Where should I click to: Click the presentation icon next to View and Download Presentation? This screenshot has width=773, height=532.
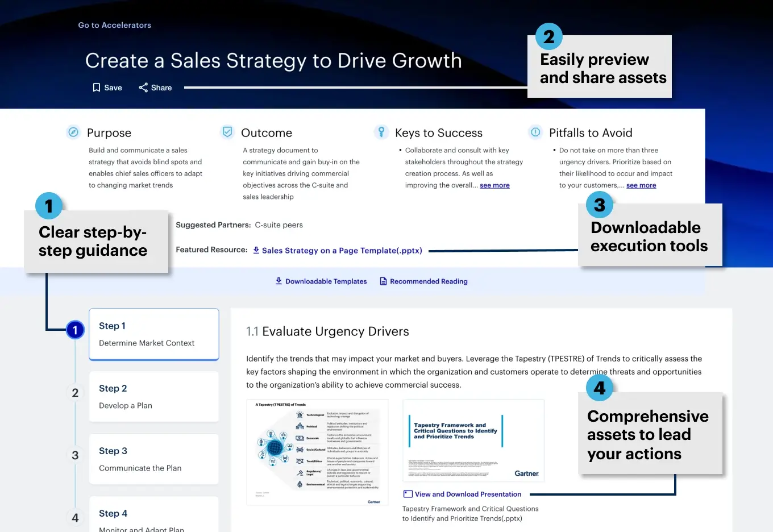pyautogui.click(x=407, y=494)
